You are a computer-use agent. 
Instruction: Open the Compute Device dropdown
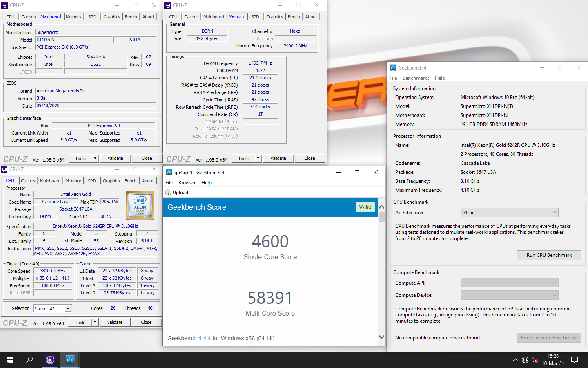click(x=509, y=295)
